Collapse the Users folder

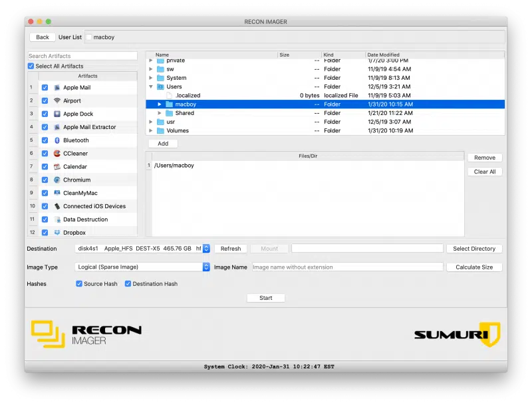(151, 87)
